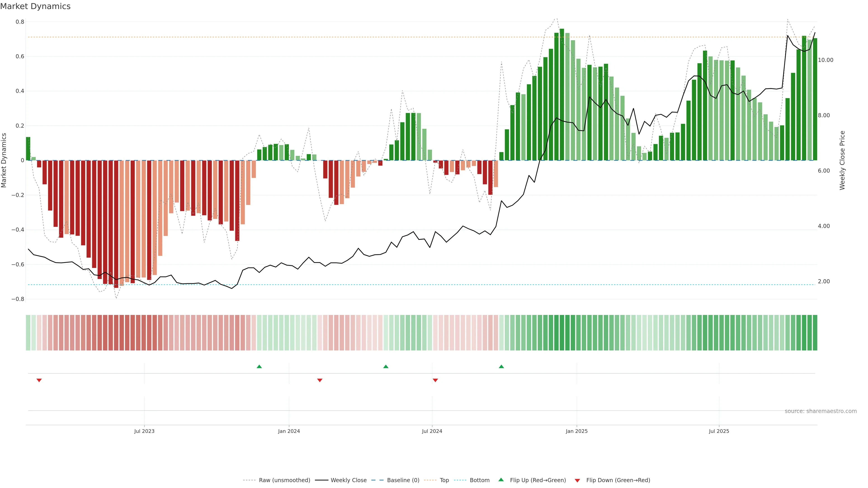
Task: Toggle the Baseline (0) legend entry
Action: click(403, 480)
